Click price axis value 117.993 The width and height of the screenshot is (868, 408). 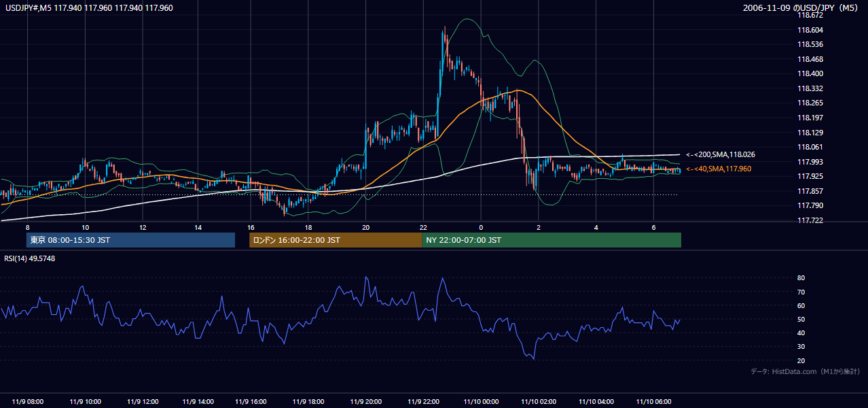(810, 162)
